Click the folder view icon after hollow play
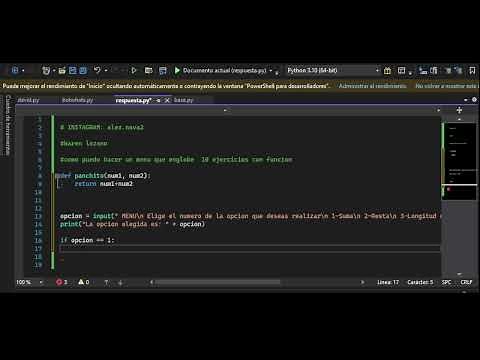Image resolution: width=480 pixels, height=360 pixels. coord(149,70)
